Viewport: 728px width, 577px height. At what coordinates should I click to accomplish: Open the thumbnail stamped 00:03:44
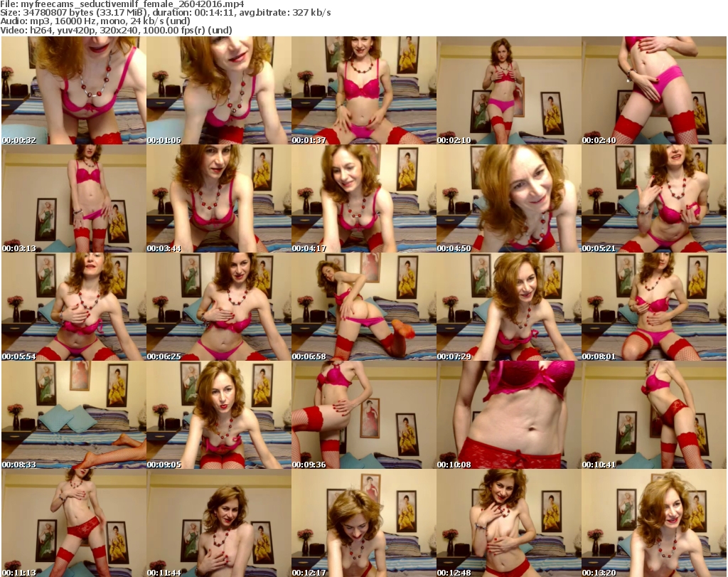[x=219, y=198]
